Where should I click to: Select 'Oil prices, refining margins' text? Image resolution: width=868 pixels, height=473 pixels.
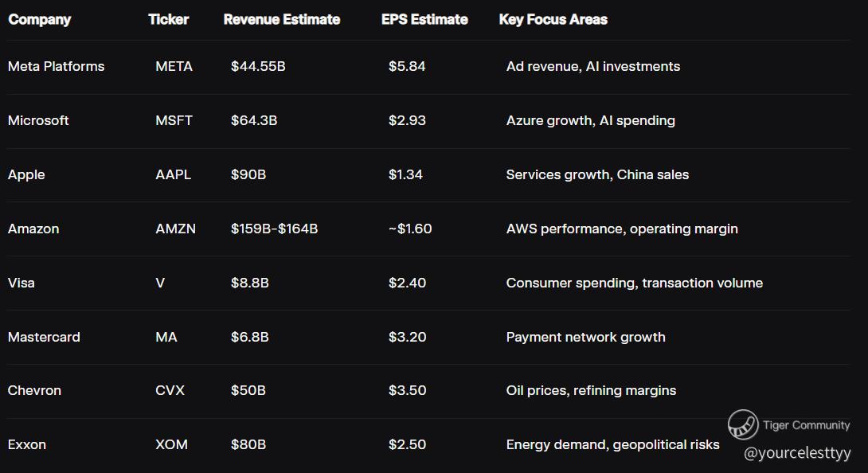click(591, 390)
